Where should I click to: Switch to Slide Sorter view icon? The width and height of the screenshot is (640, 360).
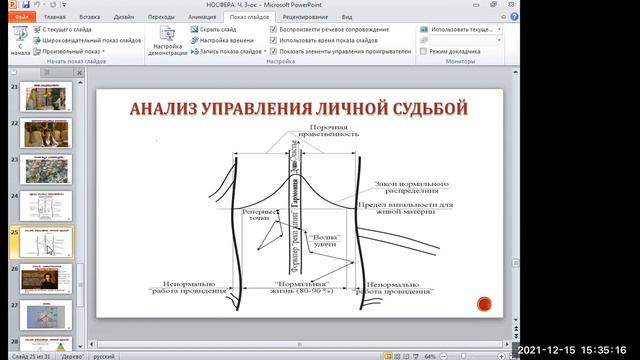[397, 356]
